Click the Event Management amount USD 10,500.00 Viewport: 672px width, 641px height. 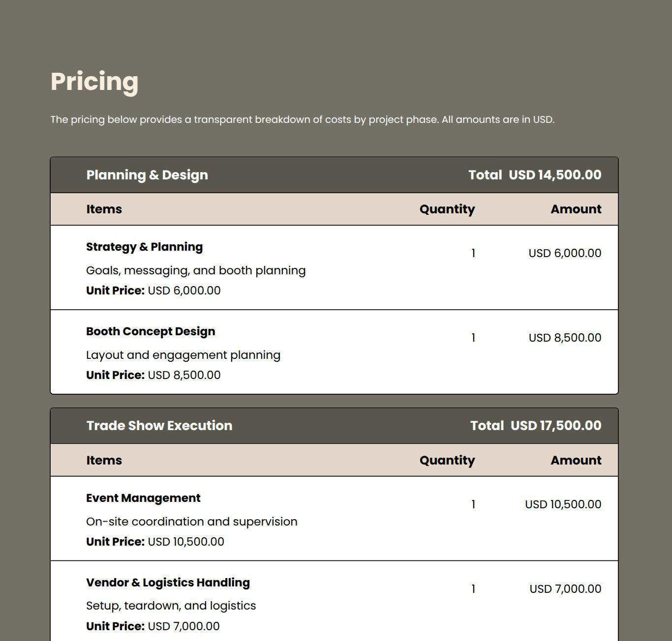click(x=563, y=504)
